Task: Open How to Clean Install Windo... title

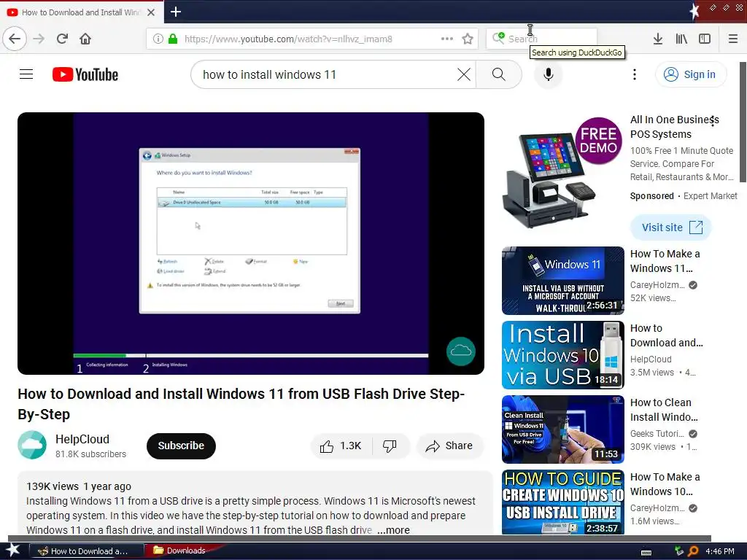Action: pos(664,410)
